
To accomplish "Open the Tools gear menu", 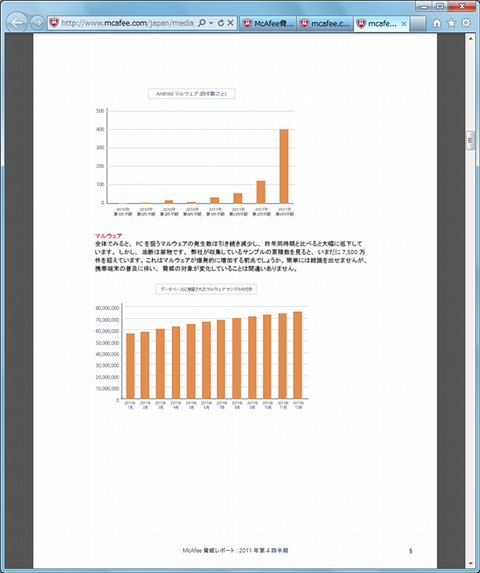I will pyautogui.click(x=466, y=23).
